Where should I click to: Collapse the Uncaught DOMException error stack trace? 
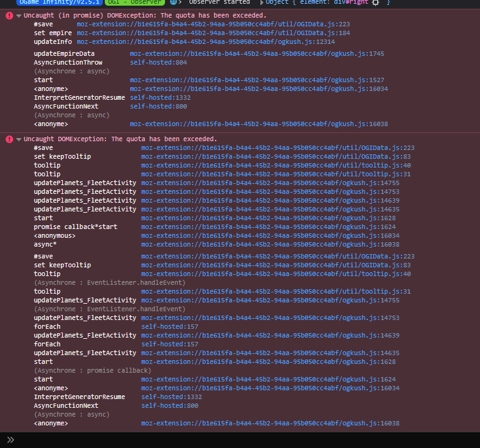pos(19,139)
